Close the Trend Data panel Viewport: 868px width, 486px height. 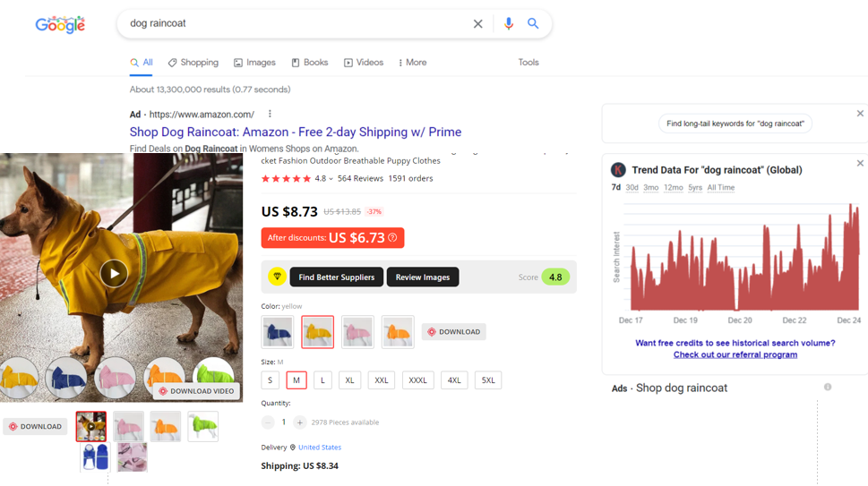coord(860,164)
